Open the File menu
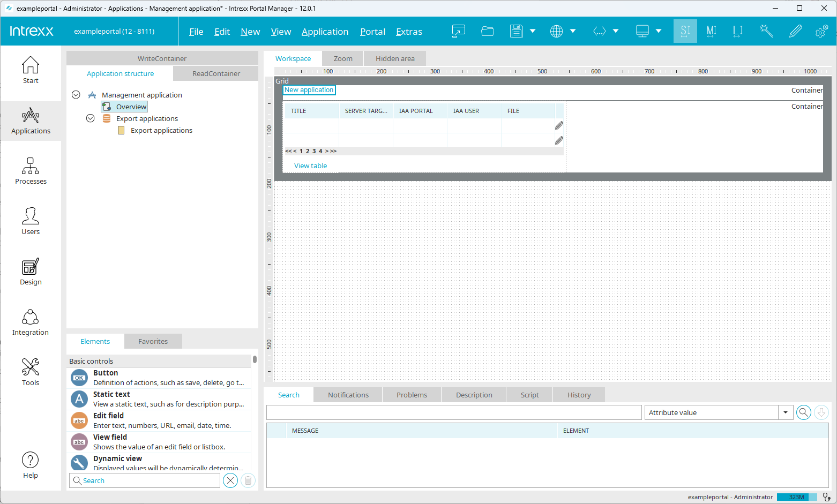Image resolution: width=837 pixels, height=504 pixels. [x=196, y=32]
